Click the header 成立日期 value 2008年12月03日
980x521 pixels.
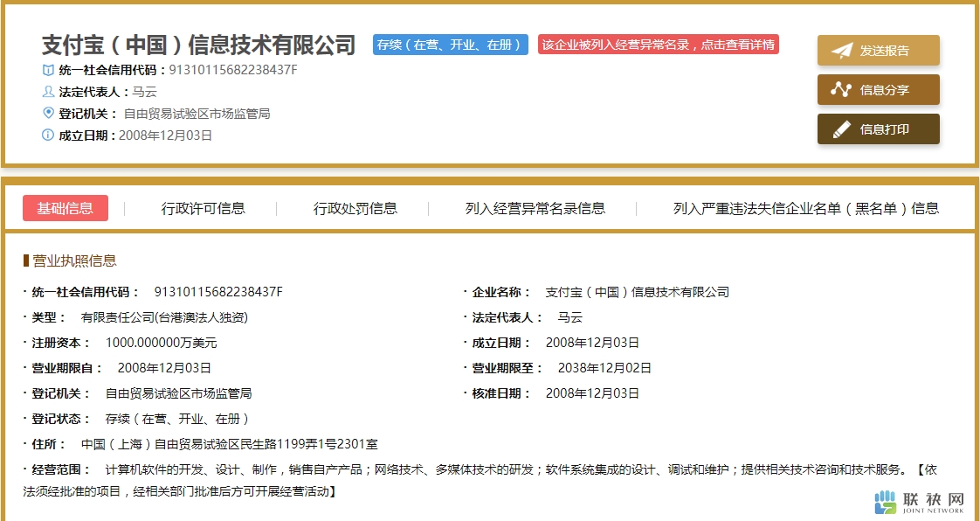166,135
